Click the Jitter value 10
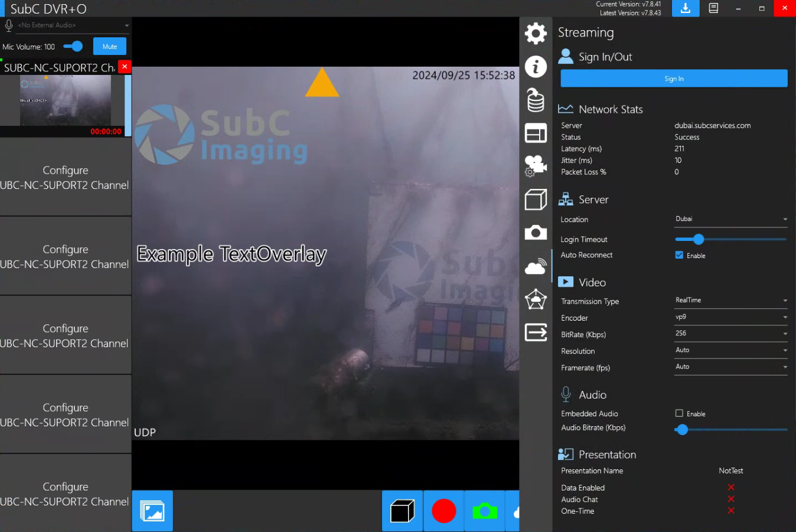The image size is (796, 532). pos(678,160)
